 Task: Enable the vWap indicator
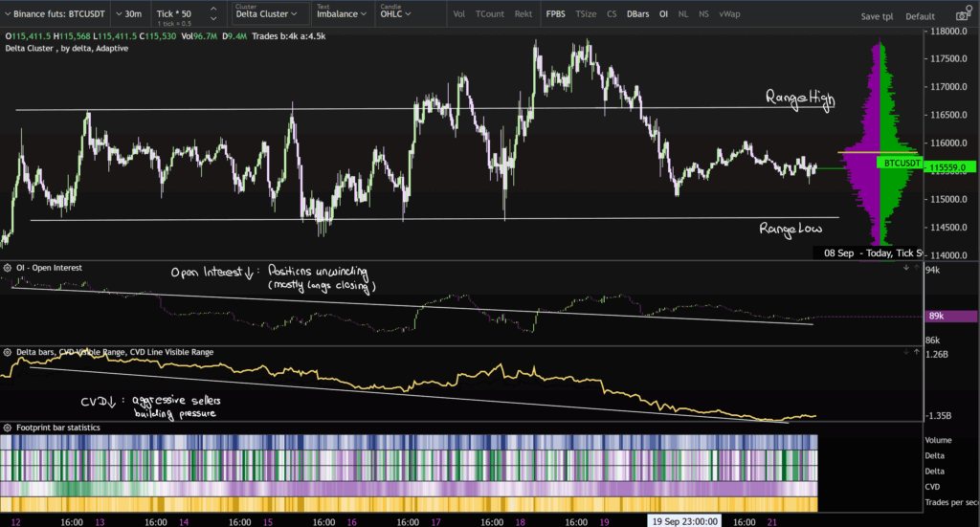[x=729, y=14]
